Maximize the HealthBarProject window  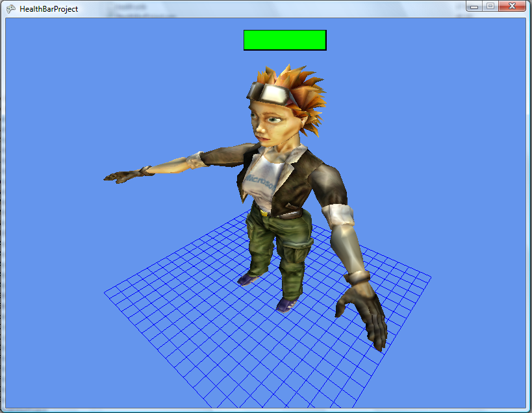click(490, 6)
